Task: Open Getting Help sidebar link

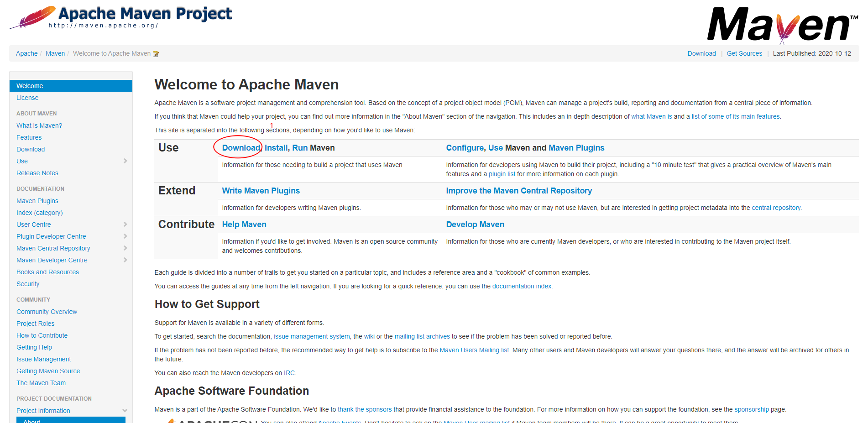Action: pos(34,347)
